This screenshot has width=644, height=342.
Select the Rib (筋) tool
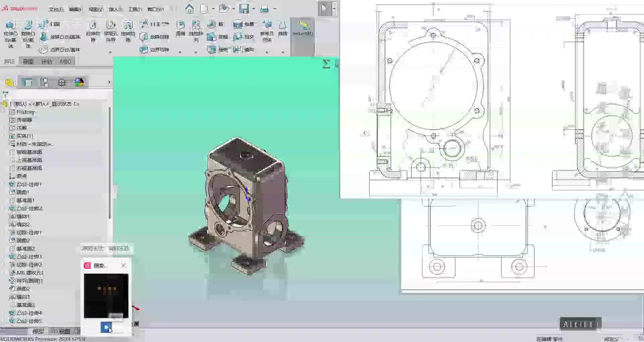[216, 24]
